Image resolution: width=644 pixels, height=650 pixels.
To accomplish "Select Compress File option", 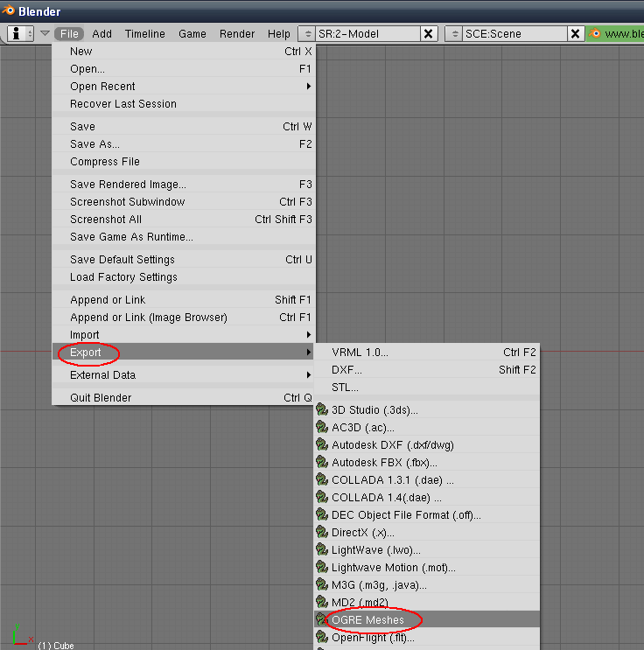I will (184, 161).
